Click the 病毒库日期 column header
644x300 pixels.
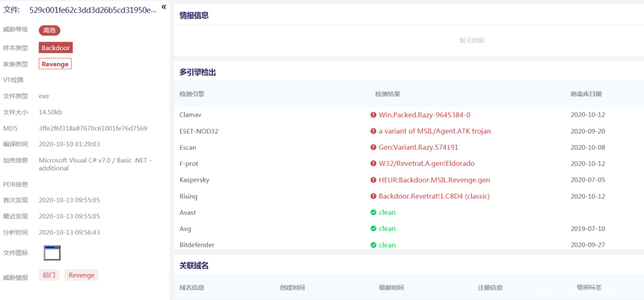[x=586, y=94]
